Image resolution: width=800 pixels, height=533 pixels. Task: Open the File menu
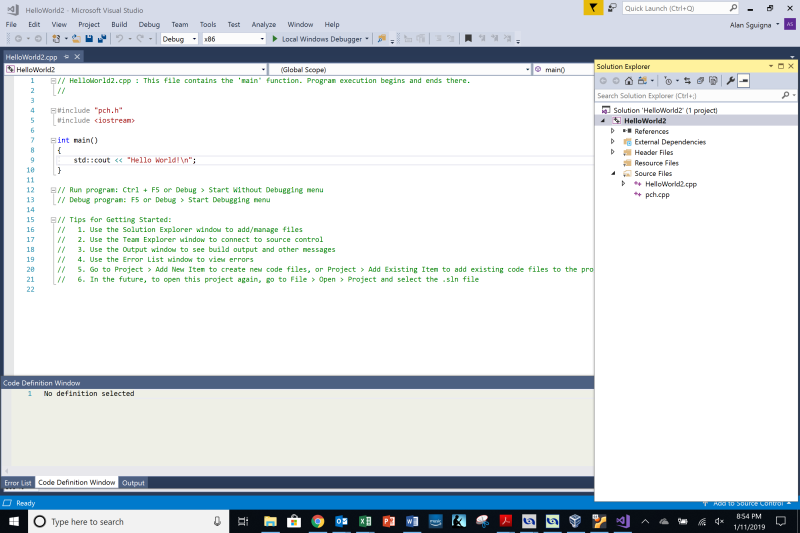pyautogui.click(x=11, y=24)
